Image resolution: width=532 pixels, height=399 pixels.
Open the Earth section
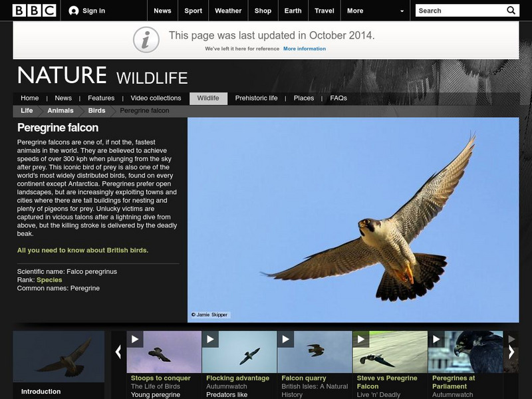click(x=293, y=11)
